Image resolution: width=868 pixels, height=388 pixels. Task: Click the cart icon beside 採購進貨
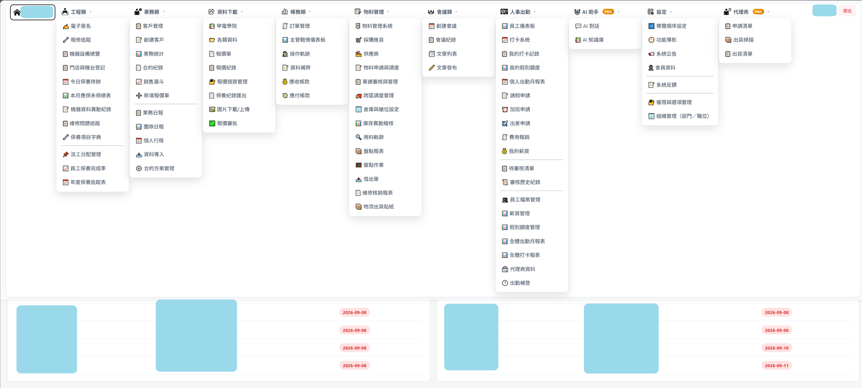358,40
